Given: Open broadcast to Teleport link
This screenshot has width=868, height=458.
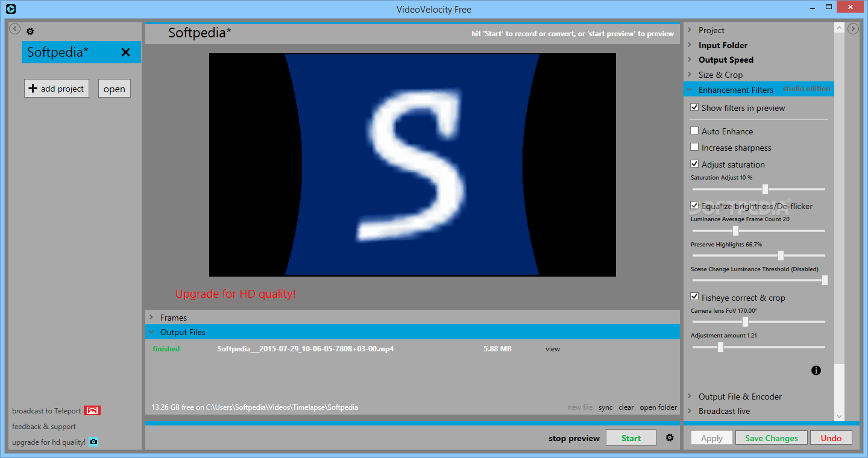Looking at the screenshot, I should click(46, 410).
